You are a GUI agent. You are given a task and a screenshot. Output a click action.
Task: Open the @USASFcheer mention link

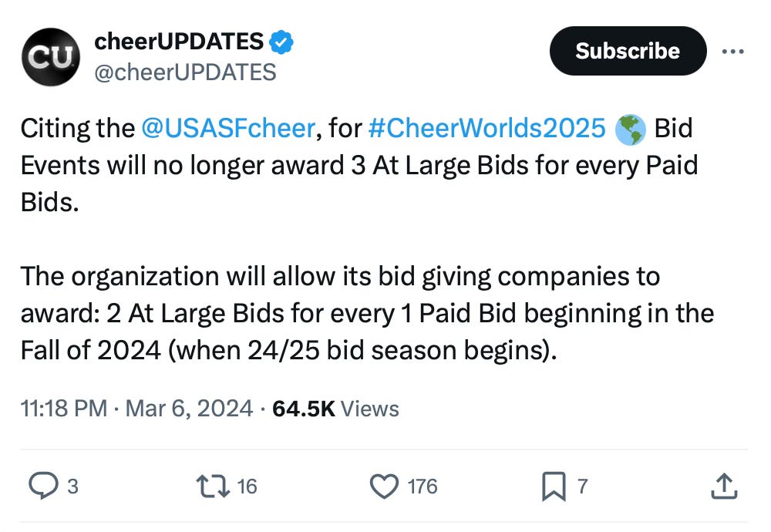[227, 128]
